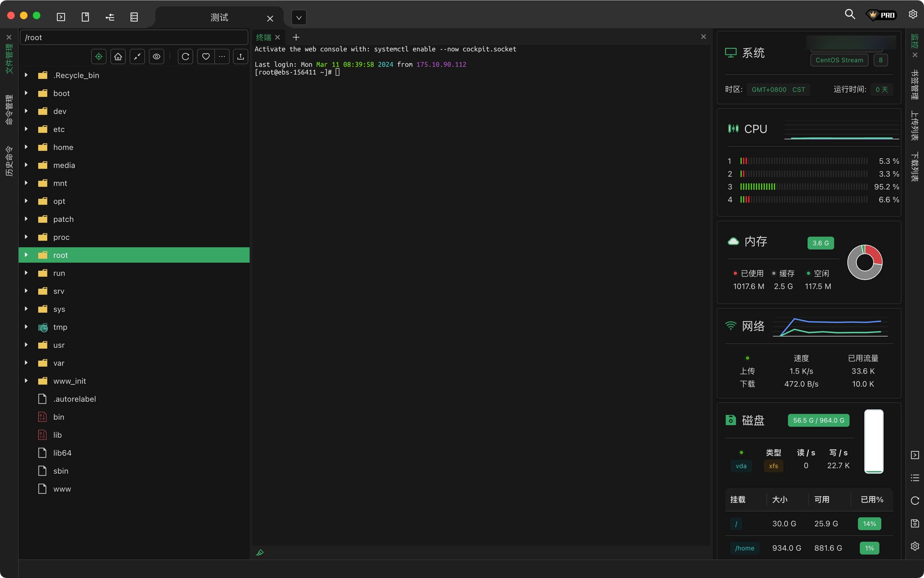Expand the selected root folder arrow
This screenshot has height=578, width=924.
pyautogui.click(x=26, y=255)
